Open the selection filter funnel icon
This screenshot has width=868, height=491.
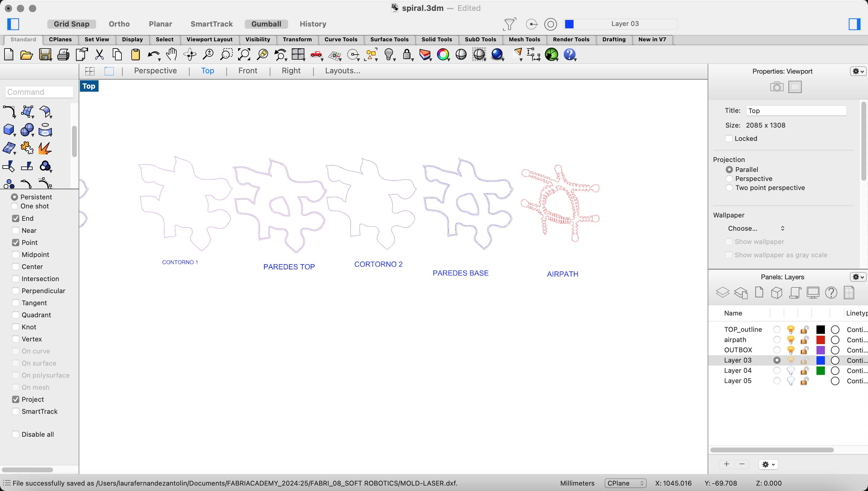509,24
